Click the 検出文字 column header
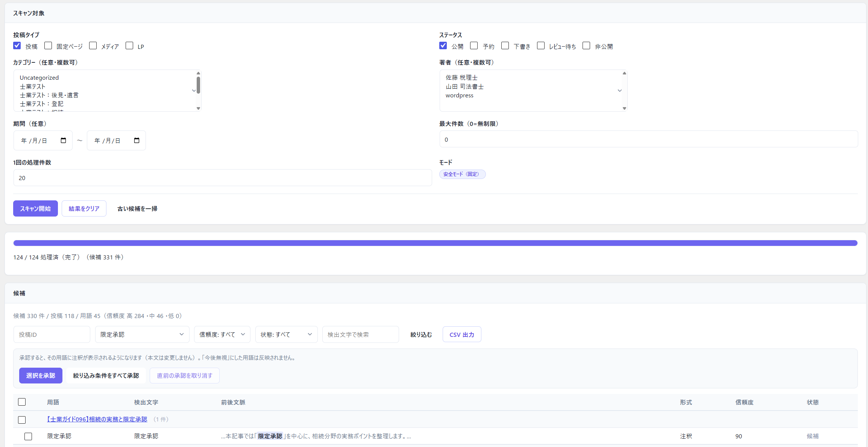868x447 pixels. (146, 402)
